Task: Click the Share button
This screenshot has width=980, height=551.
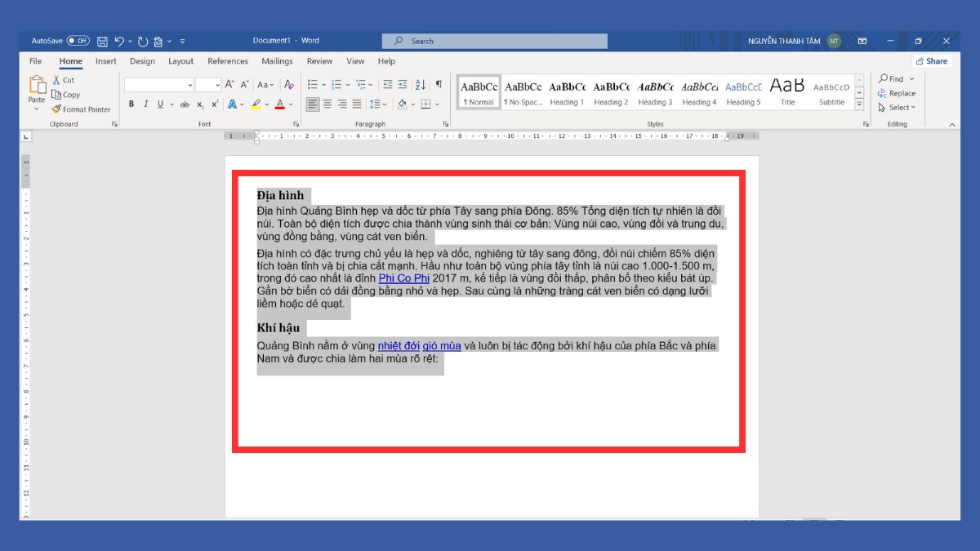Action: (932, 61)
